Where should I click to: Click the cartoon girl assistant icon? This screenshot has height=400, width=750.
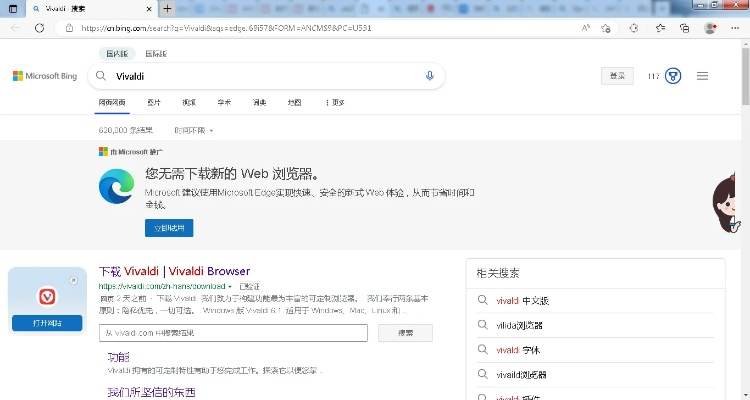click(x=727, y=203)
